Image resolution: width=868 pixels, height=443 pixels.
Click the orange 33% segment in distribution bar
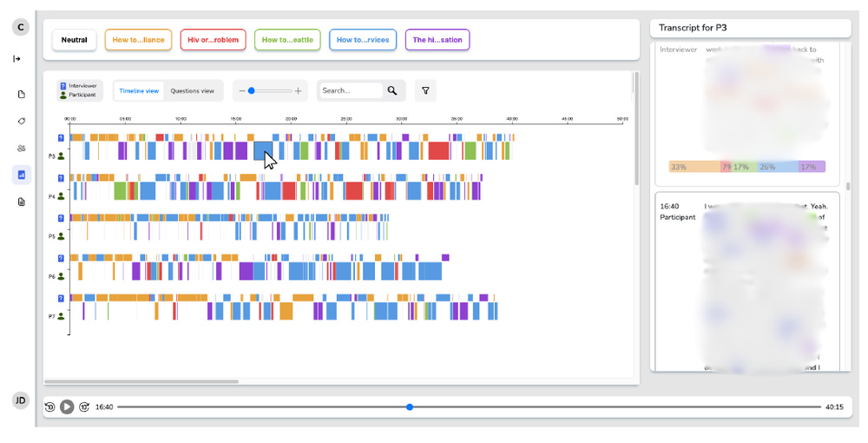pos(694,167)
